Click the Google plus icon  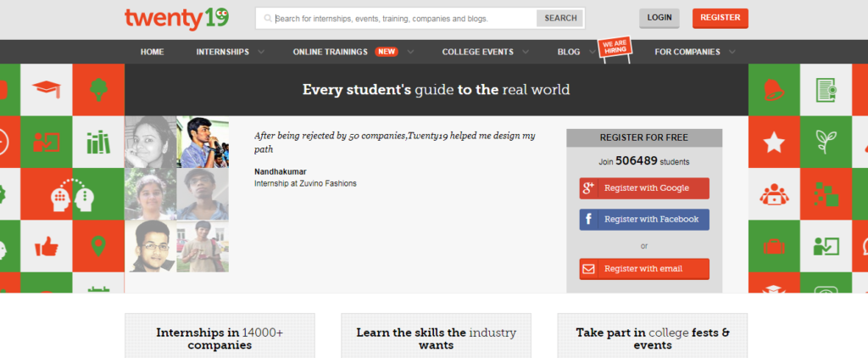pos(588,188)
